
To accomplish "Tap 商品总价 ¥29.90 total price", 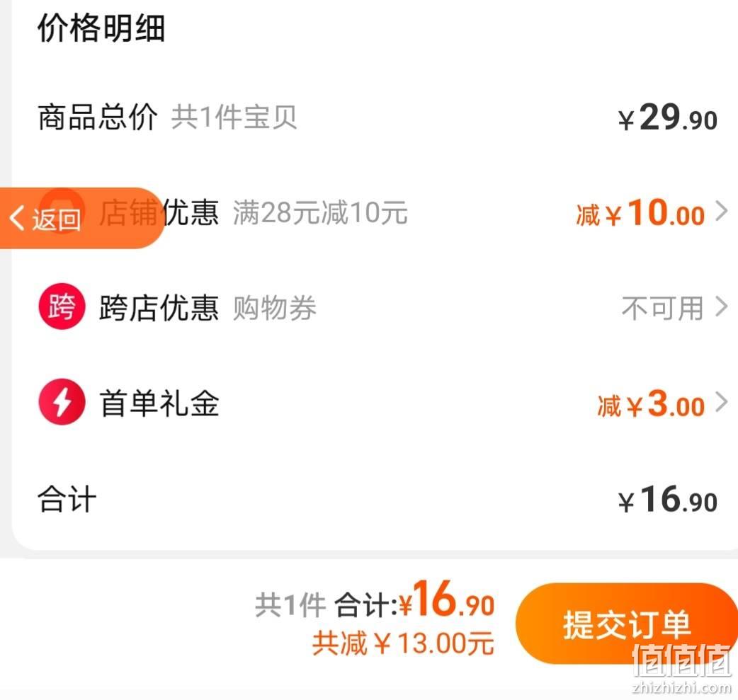I will [667, 117].
